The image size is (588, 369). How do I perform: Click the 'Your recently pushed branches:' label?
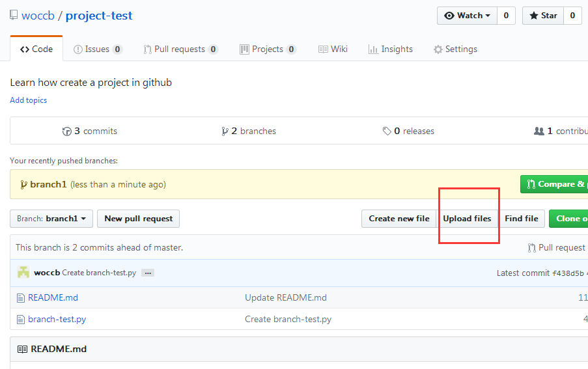coord(64,161)
